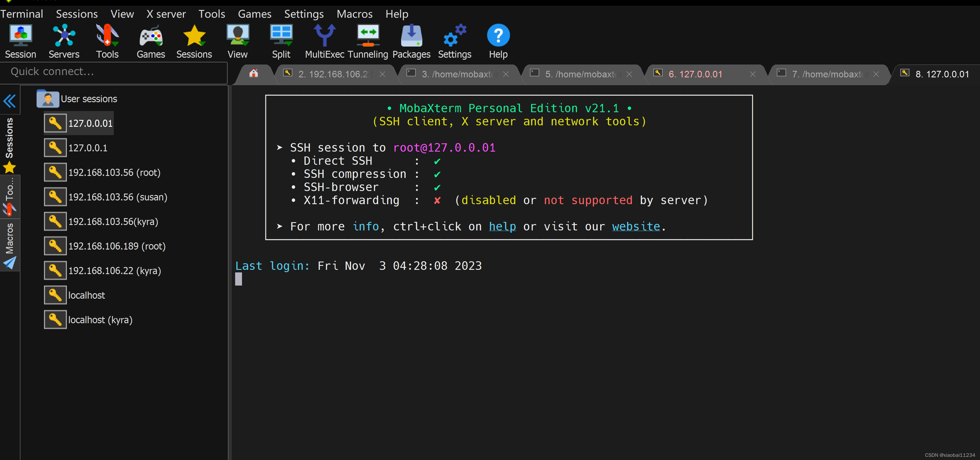Open the Tools toolbar icon
980x460 pixels.
(x=107, y=41)
